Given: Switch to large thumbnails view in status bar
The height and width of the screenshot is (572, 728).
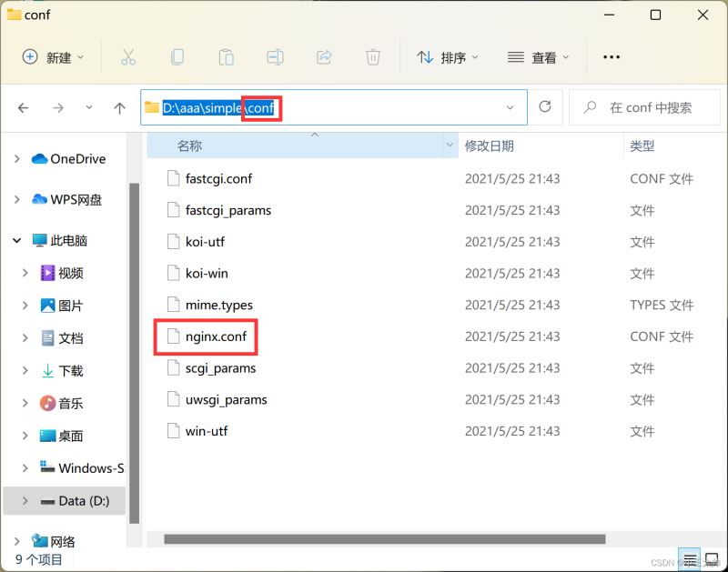Looking at the screenshot, I should [713, 558].
